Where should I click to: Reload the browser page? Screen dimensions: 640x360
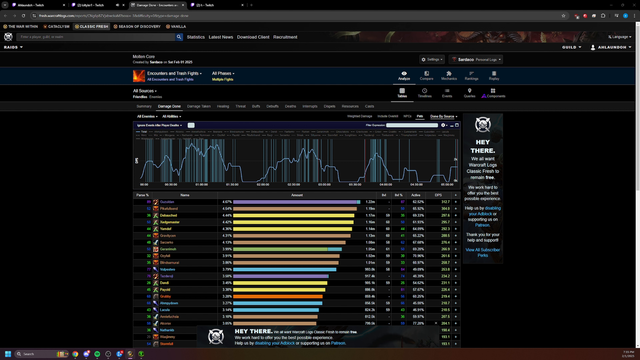[x=23, y=16]
